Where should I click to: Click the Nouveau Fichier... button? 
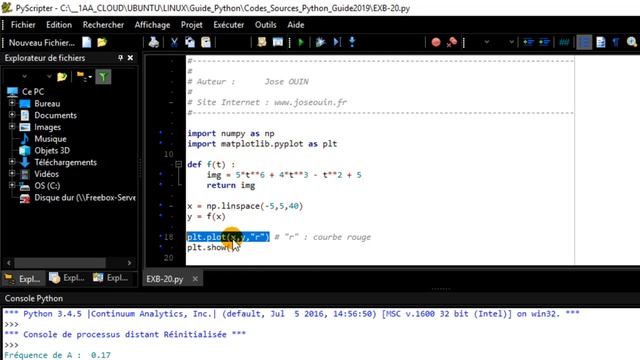point(42,42)
